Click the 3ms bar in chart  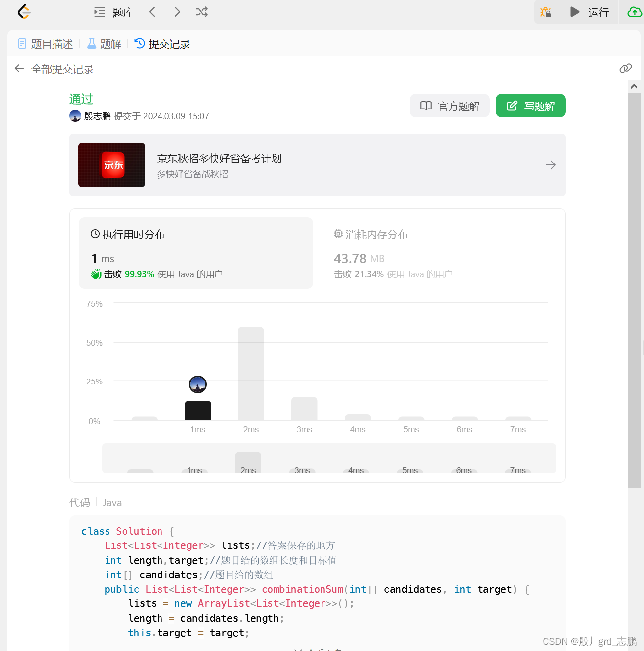click(304, 409)
